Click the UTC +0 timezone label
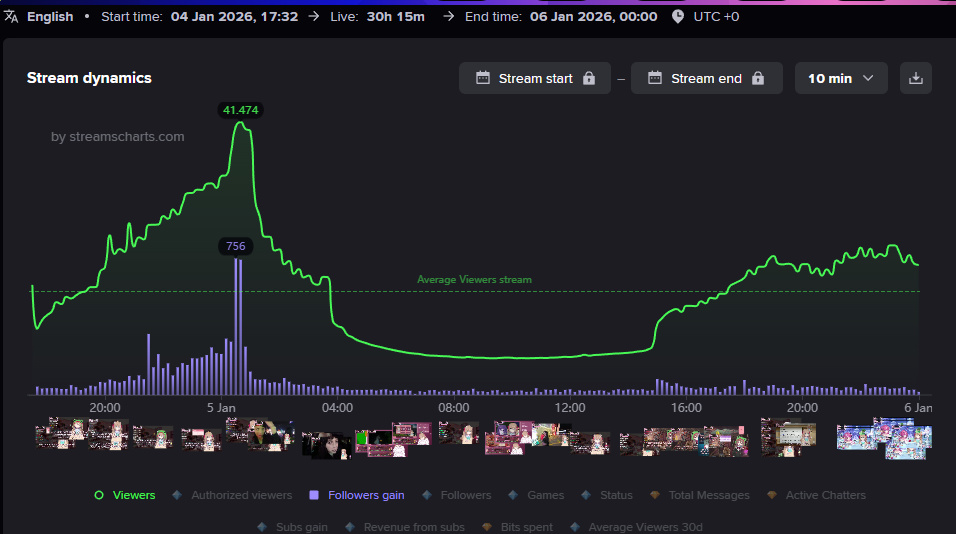 click(716, 16)
